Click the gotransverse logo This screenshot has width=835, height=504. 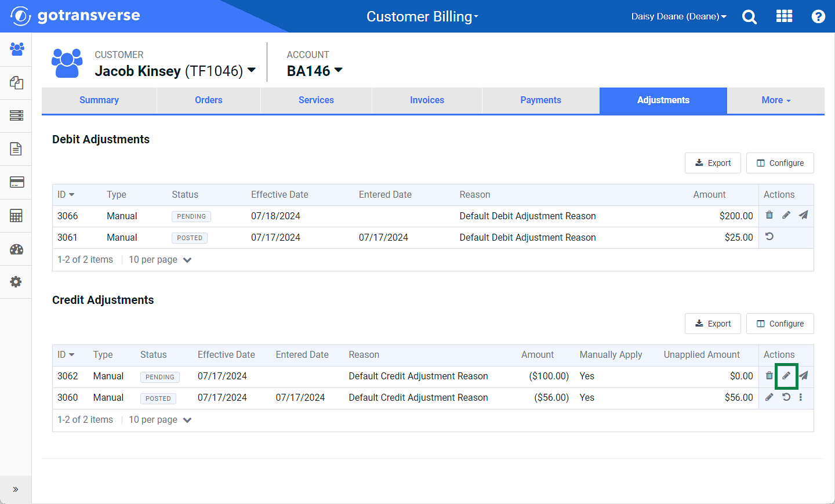(x=75, y=16)
